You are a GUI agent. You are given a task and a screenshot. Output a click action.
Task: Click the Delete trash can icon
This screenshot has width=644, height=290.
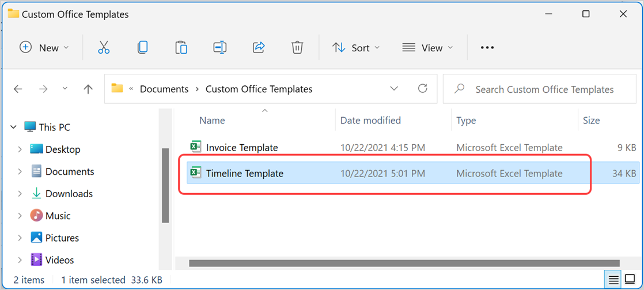tap(297, 48)
